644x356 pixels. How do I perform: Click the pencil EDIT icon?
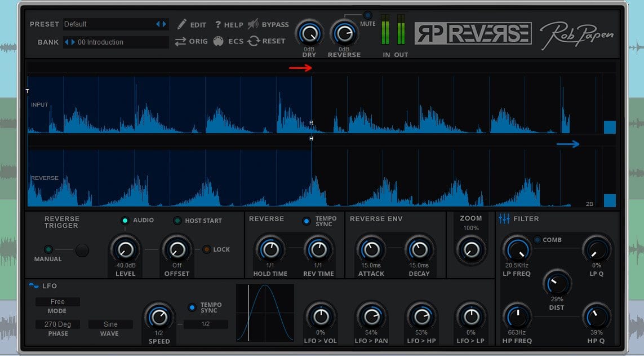click(181, 24)
